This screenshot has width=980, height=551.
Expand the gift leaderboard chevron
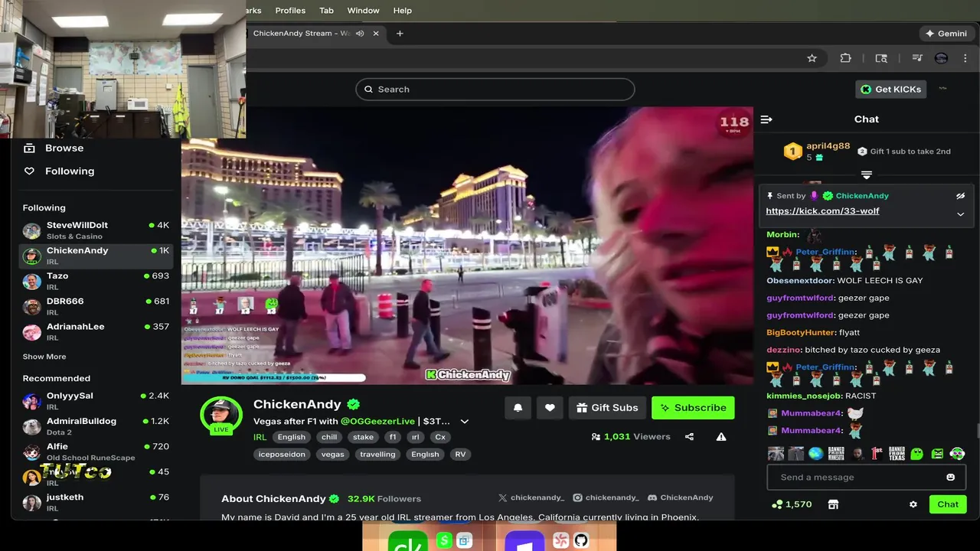(x=867, y=175)
